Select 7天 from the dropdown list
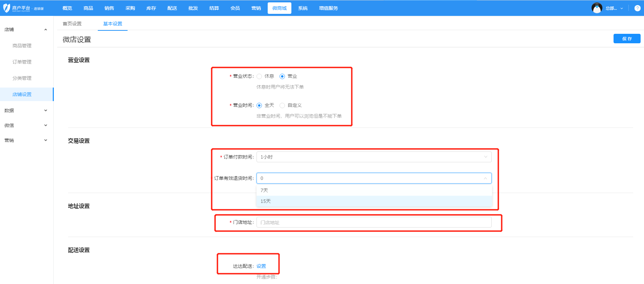The width and height of the screenshot is (644, 284). [x=264, y=190]
